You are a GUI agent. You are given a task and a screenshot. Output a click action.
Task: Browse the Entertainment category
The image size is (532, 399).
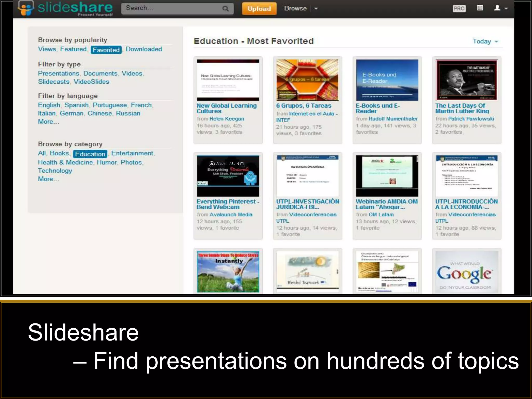coord(132,153)
